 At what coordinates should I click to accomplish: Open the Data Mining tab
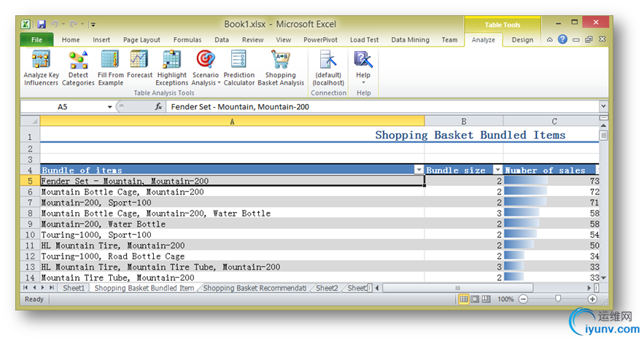410,40
